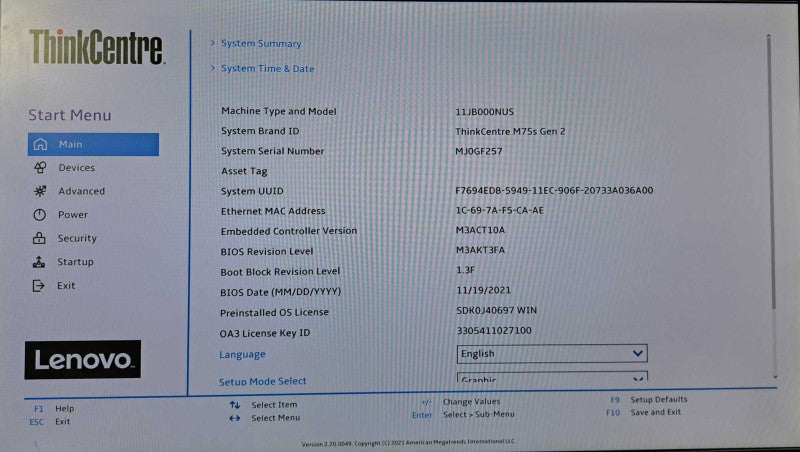Click the left-right Select Menu arrows icon
The image size is (800, 452).
click(234, 418)
